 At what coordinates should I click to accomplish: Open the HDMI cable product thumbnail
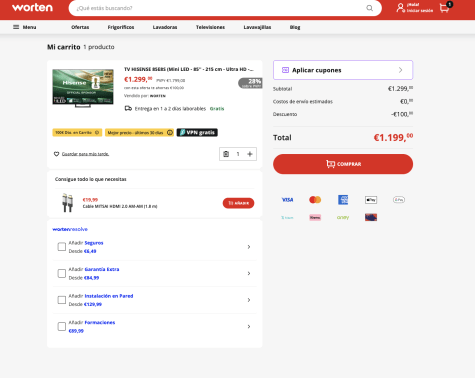[67, 203]
